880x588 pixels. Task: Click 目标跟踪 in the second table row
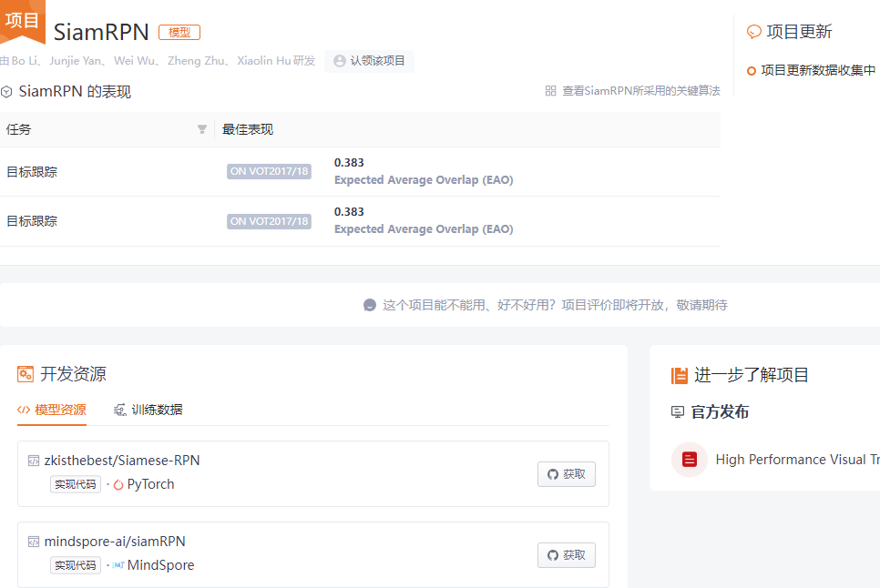click(32, 221)
